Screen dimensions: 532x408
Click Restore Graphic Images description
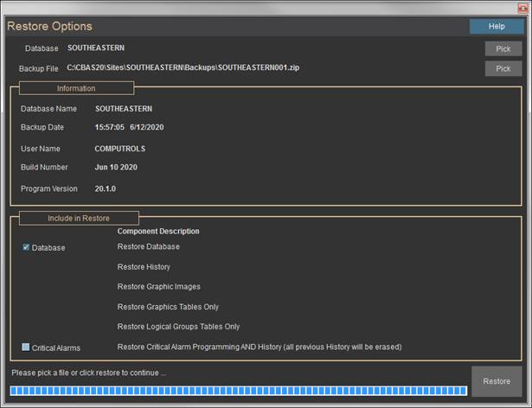coord(158,287)
